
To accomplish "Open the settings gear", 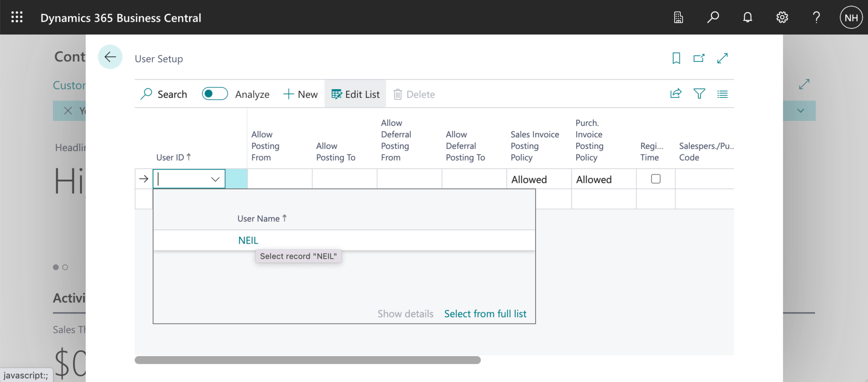I will tap(782, 17).
